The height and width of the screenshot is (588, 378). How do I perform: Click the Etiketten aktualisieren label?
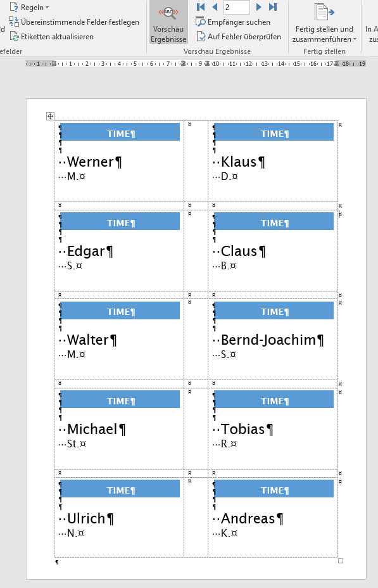[58, 37]
